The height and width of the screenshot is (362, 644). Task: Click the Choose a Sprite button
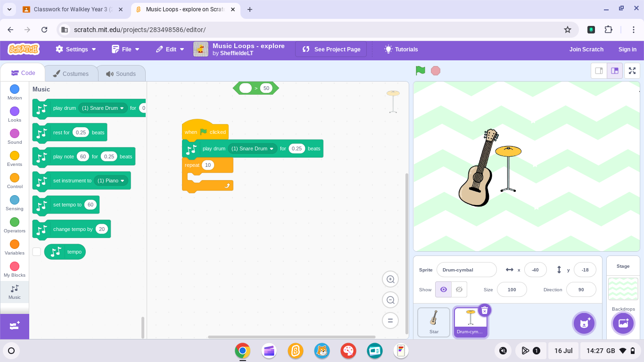click(x=584, y=323)
